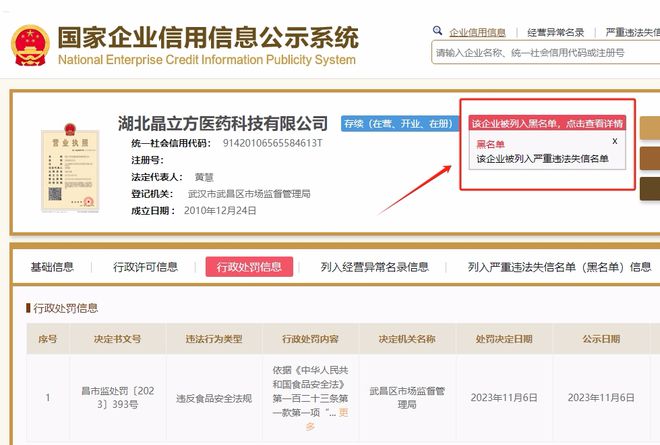Click the 公示日期 column header
Screen dimensions: 660x445
click(601, 339)
